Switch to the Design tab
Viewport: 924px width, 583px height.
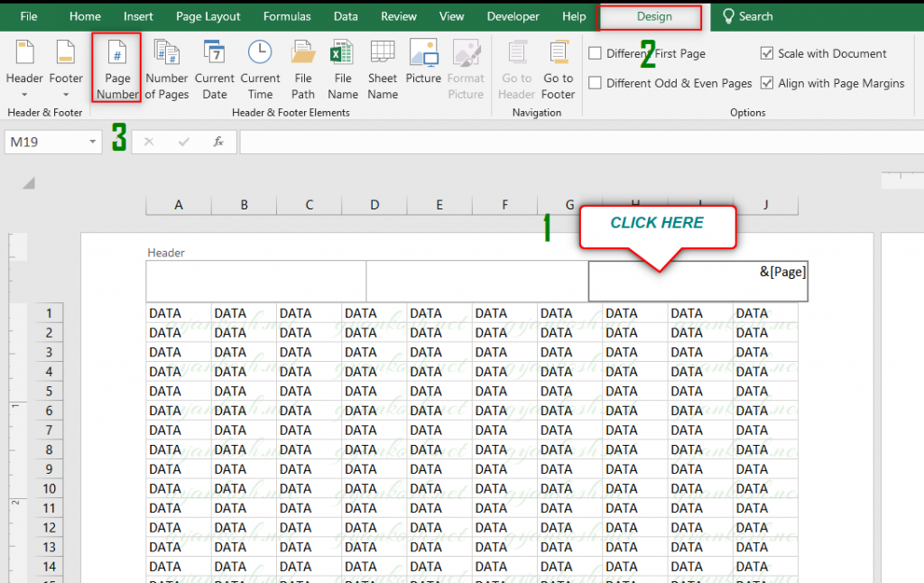tap(649, 16)
